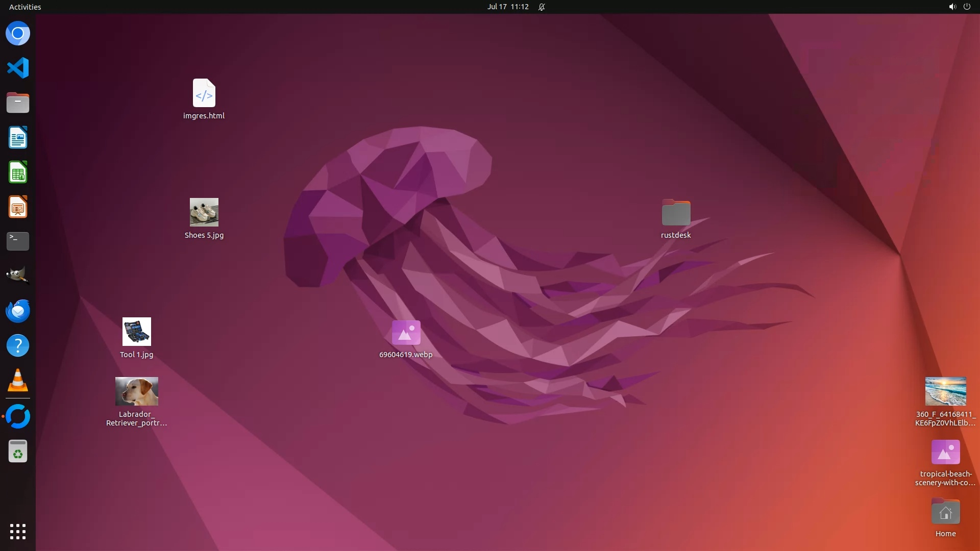Viewport: 980px width, 551px height.
Task: Open Chromium browser from the dock
Action: 18,34
